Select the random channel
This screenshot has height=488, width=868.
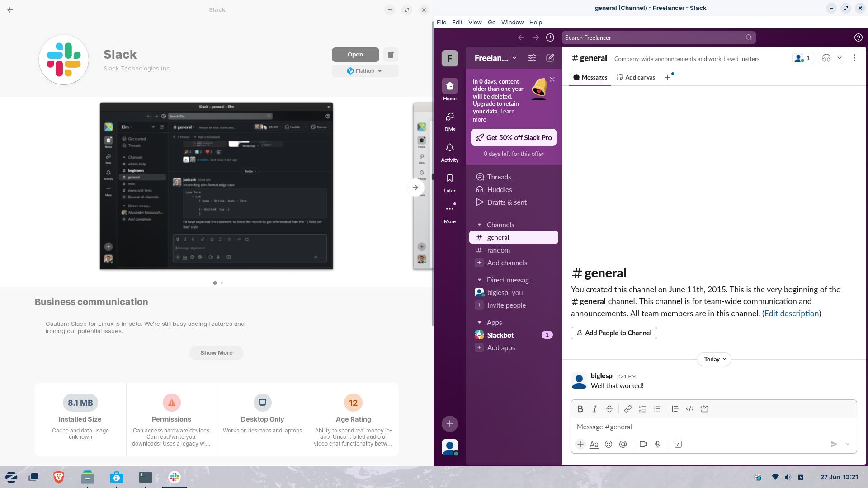[x=514, y=250]
